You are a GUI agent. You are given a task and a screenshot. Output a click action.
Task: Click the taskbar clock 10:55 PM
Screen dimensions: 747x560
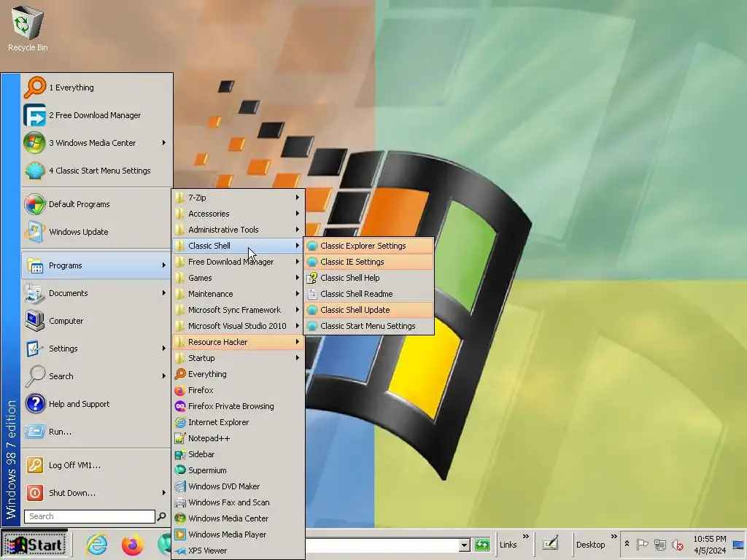tap(709, 539)
